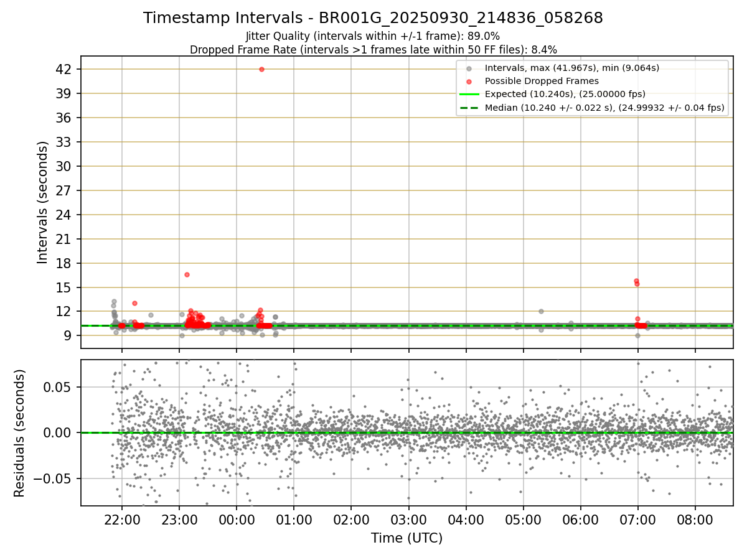The width and height of the screenshot is (747, 560).
Task: Click the 07:00 x-axis tick label
Action: point(637,521)
